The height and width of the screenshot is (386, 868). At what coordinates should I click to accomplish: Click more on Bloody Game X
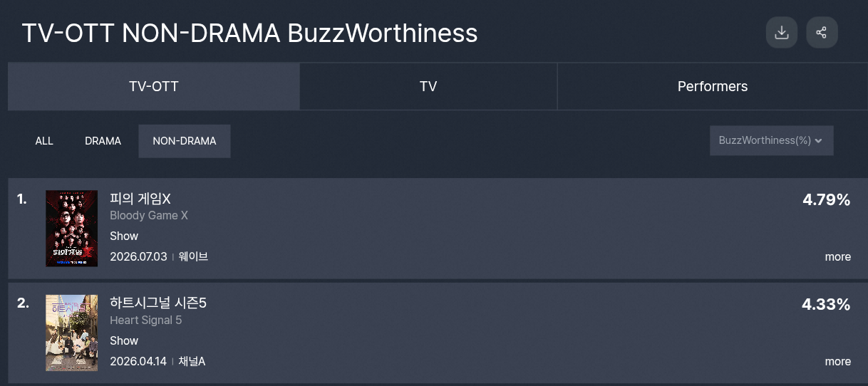(x=838, y=256)
